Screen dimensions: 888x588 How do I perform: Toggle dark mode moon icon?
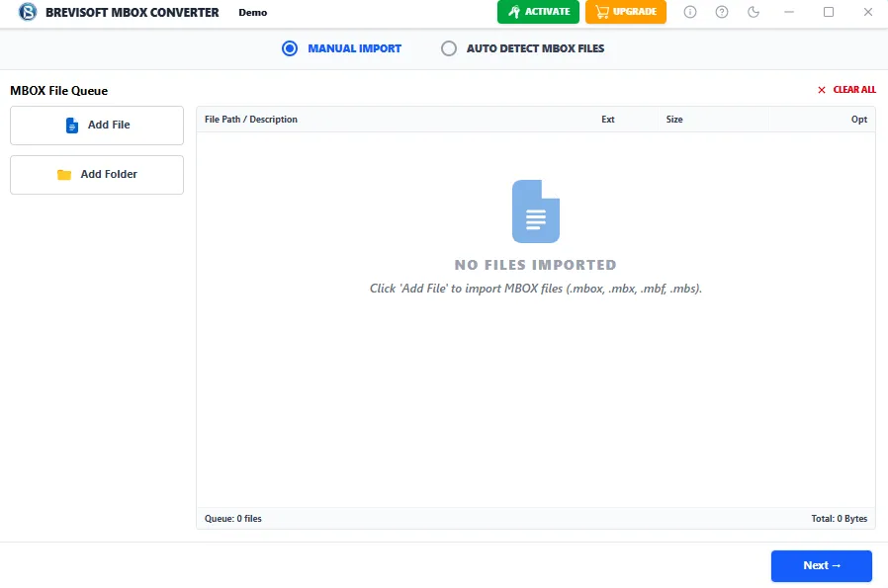754,12
